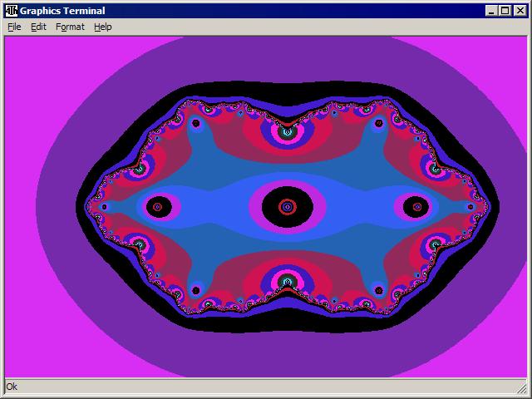Close the Graphics Terminal window

coord(520,10)
